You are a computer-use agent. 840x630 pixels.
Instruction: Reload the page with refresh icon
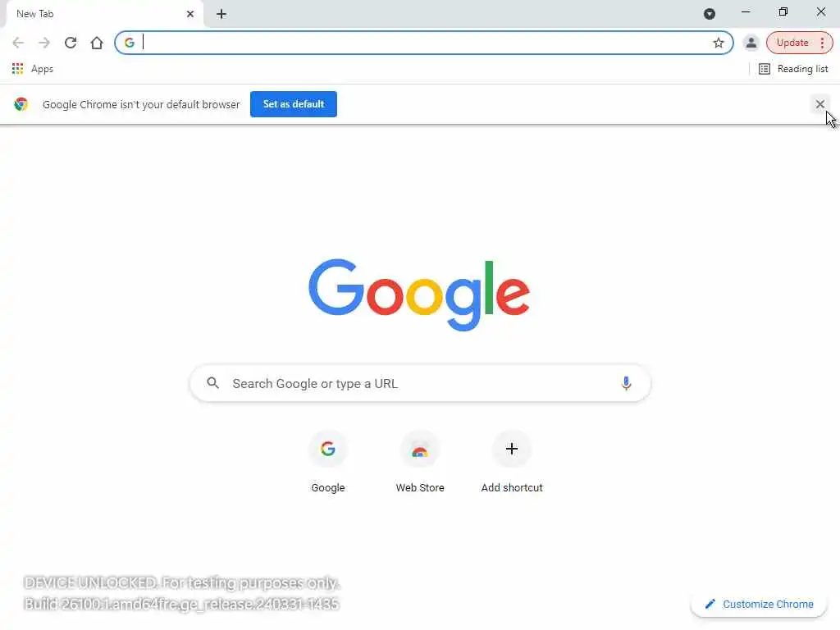point(71,43)
